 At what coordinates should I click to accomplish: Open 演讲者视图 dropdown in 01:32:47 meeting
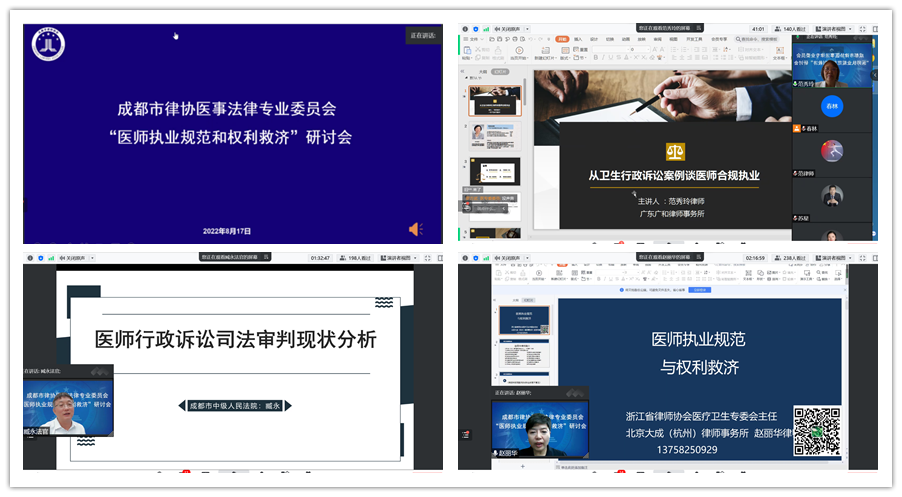click(399, 258)
